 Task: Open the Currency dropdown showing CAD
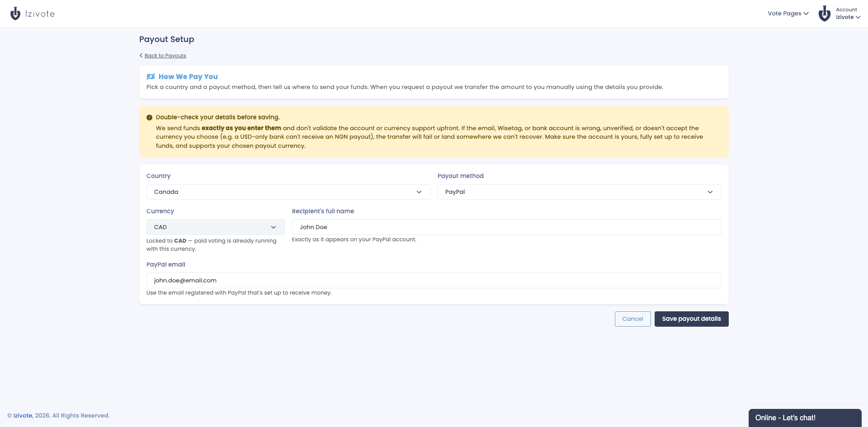click(215, 227)
